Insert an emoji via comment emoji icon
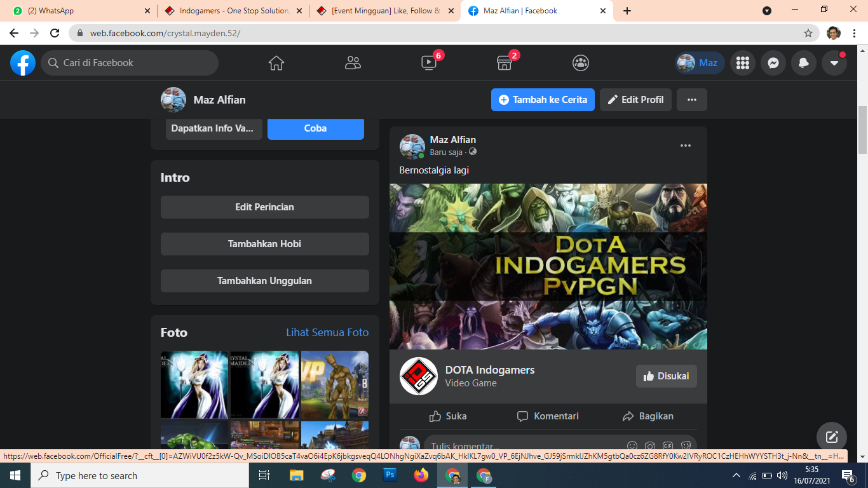Image resolution: width=868 pixels, height=488 pixels. tap(632, 446)
